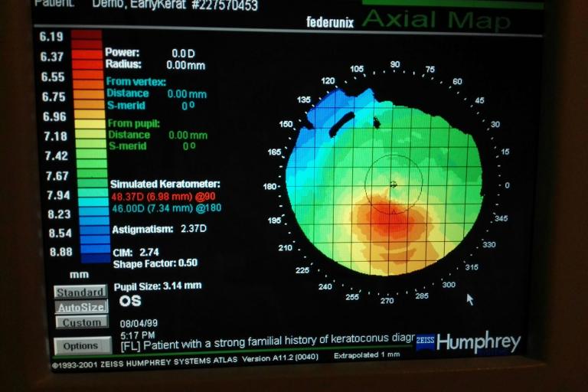Image resolution: width=588 pixels, height=392 pixels.
Task: Click the 90 degree axis marker
Action: click(394, 65)
